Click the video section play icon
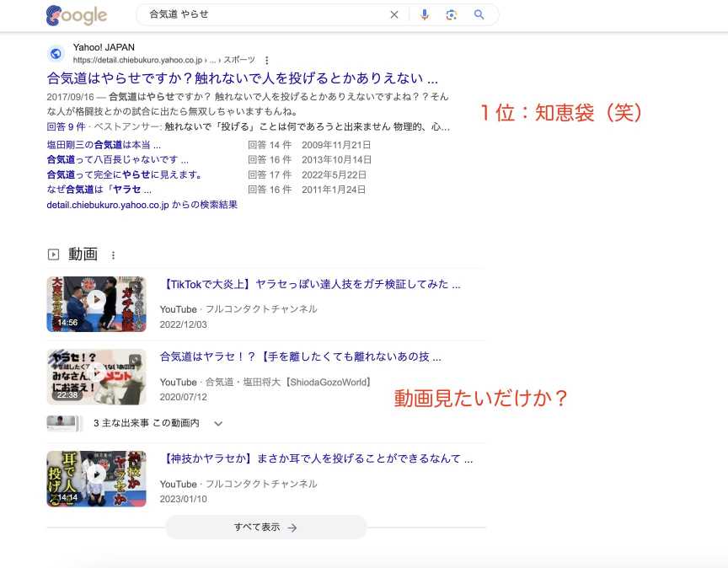 pos(53,255)
